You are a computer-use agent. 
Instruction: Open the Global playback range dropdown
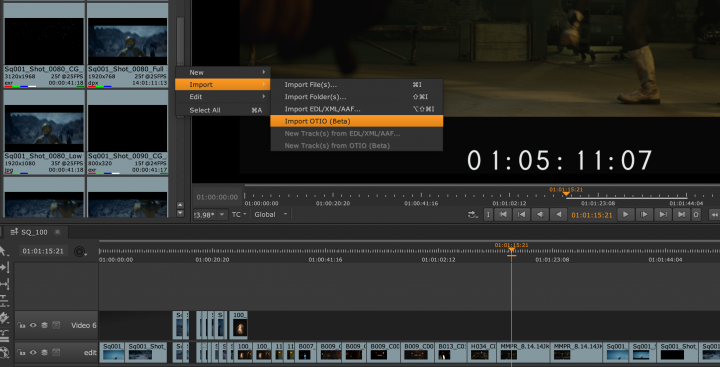[271, 215]
